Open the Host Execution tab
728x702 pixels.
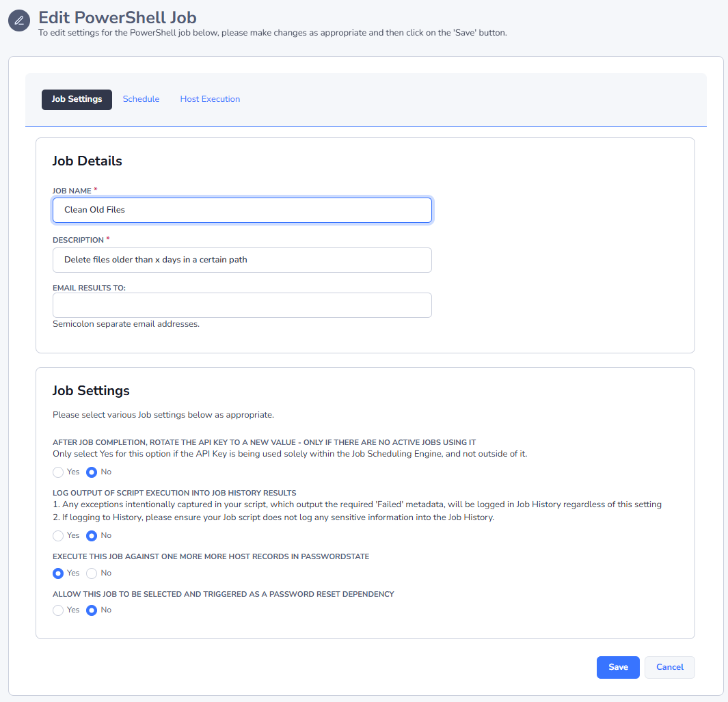click(210, 99)
